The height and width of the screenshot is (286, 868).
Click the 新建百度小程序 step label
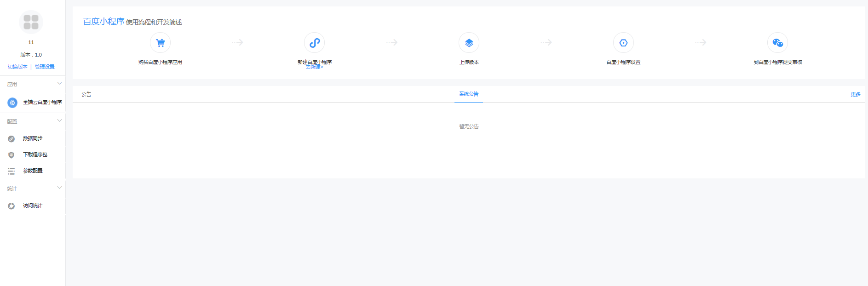(x=315, y=62)
